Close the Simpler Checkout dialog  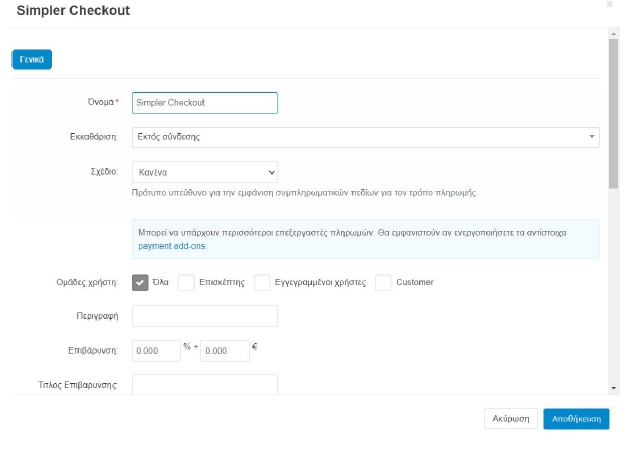click(609, 4)
